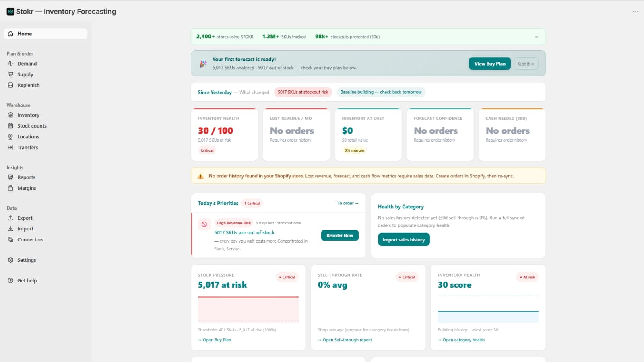Click 1 Critical badge in Today's Priorities
The width and height of the screenshot is (644, 362).
[252, 203]
